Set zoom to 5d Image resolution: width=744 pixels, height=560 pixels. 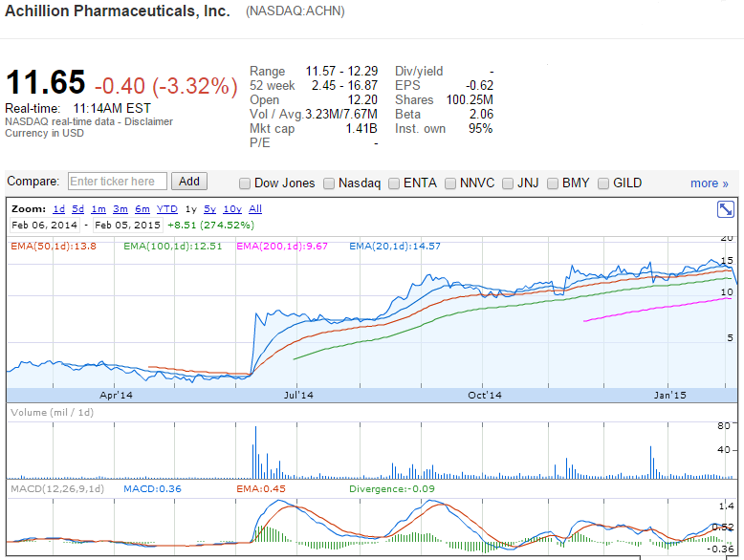point(77,209)
